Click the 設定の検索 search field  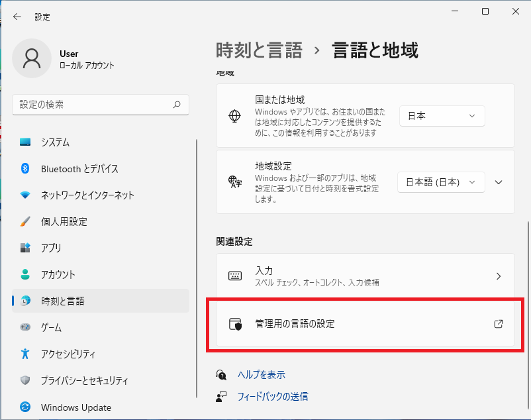coord(101,105)
